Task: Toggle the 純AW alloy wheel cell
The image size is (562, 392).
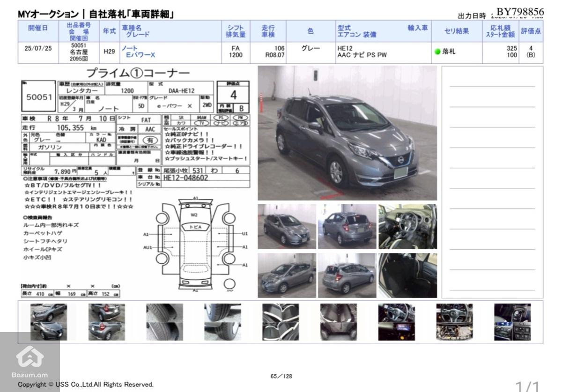Action: [201, 117]
